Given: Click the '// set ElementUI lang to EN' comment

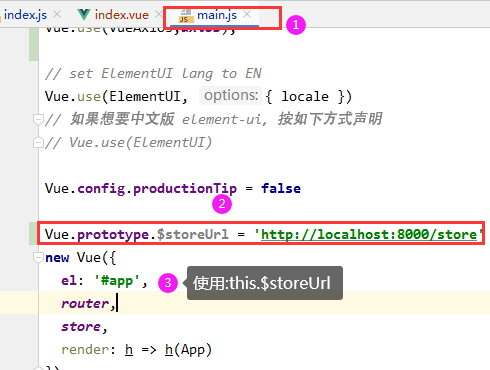Looking at the screenshot, I should (153, 73).
